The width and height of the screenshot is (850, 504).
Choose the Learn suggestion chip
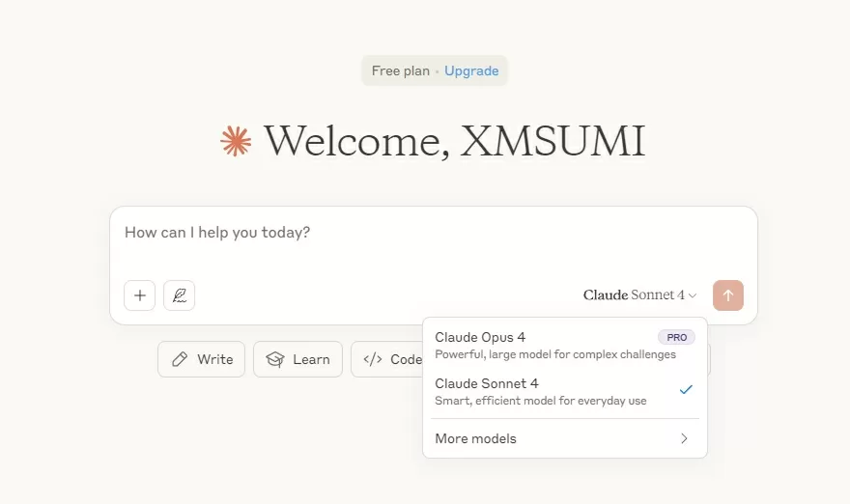click(x=297, y=359)
